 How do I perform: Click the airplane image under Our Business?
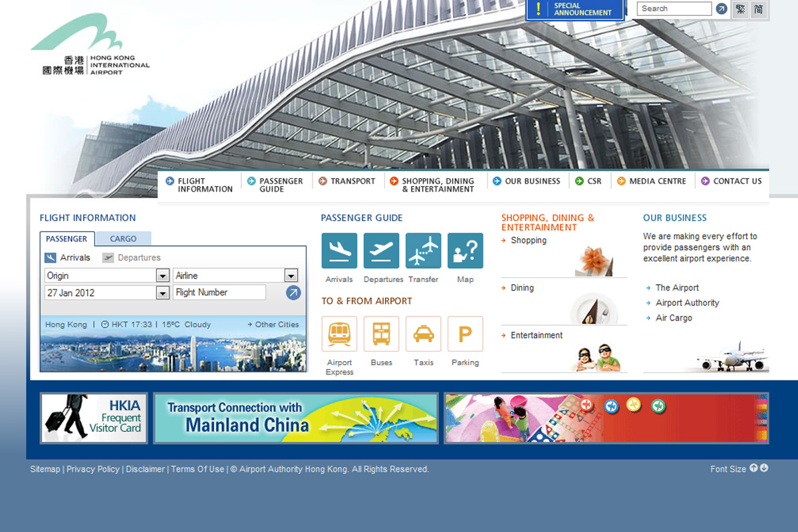click(x=731, y=357)
